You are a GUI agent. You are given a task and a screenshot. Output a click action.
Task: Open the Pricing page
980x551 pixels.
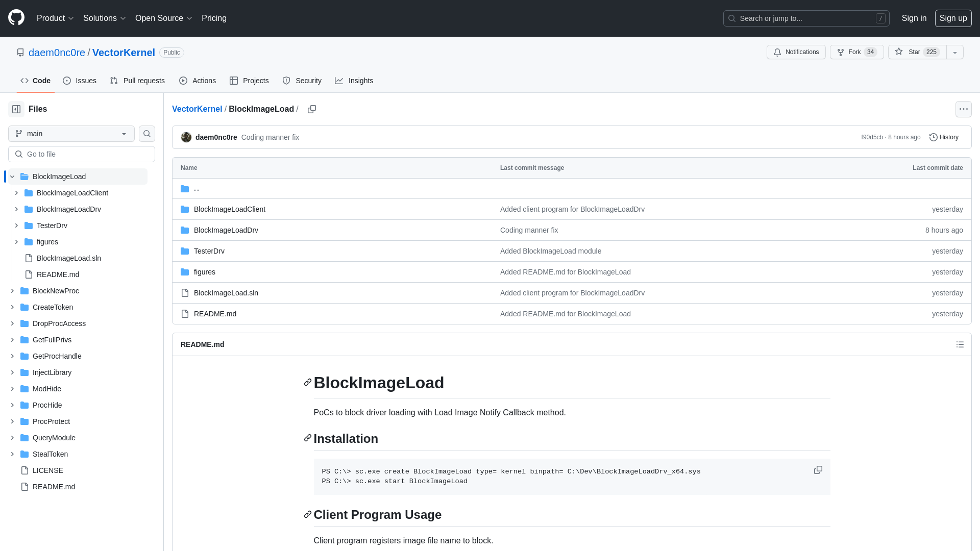(214, 18)
